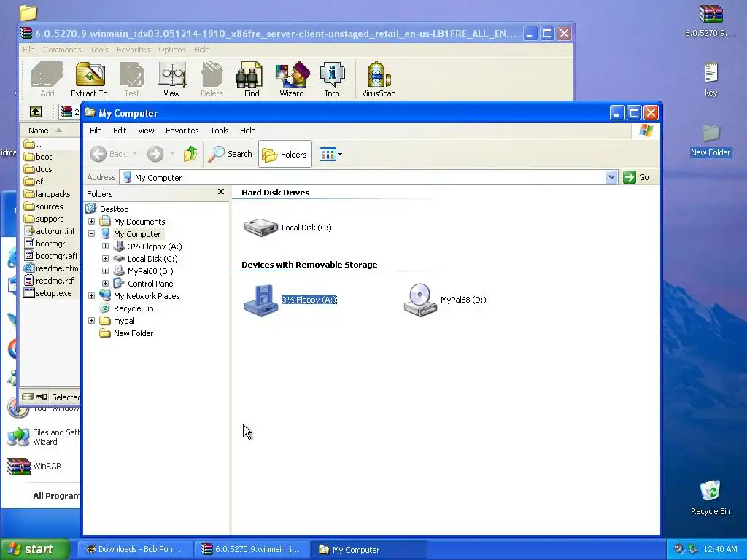Click the taskbar clock
The height and width of the screenshot is (560, 747).
720,549
